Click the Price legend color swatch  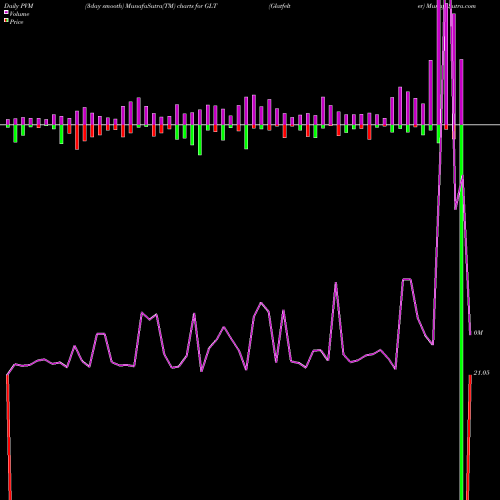coord(6,21)
